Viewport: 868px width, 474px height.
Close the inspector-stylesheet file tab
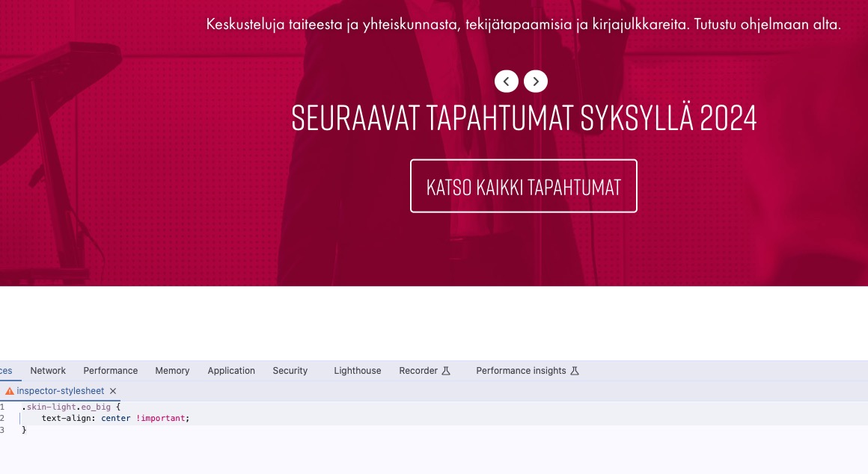click(x=113, y=391)
